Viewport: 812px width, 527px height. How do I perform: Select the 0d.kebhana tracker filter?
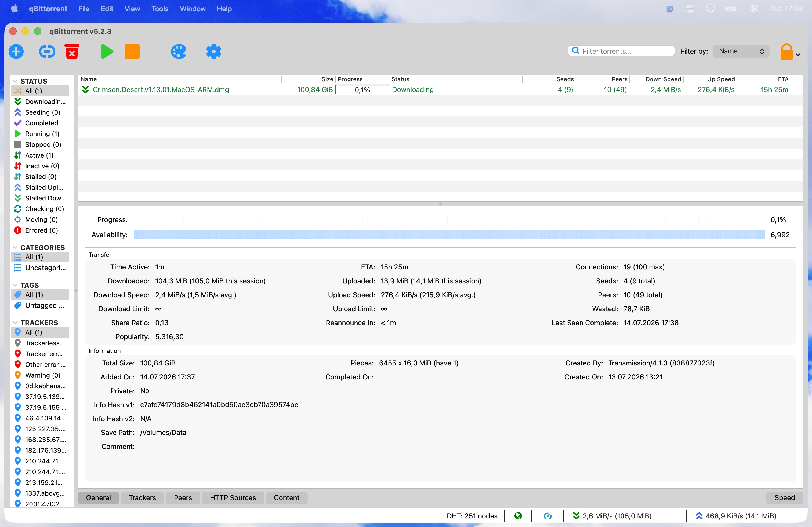pyautogui.click(x=40, y=386)
